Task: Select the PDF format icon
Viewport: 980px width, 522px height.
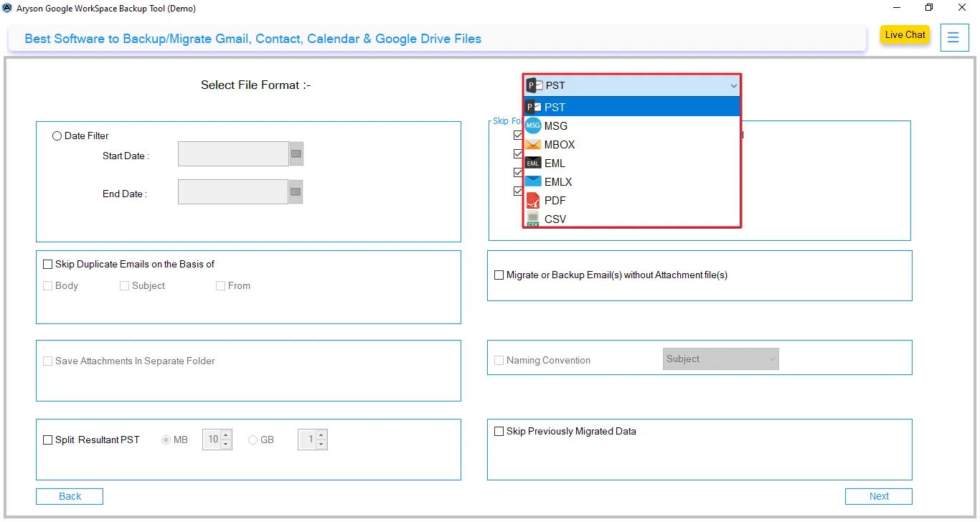Action: (x=532, y=200)
